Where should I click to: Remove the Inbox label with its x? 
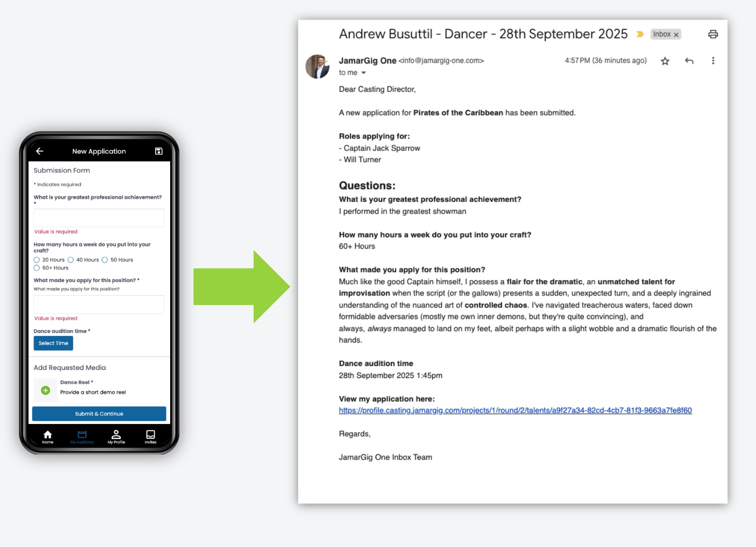[x=676, y=34]
